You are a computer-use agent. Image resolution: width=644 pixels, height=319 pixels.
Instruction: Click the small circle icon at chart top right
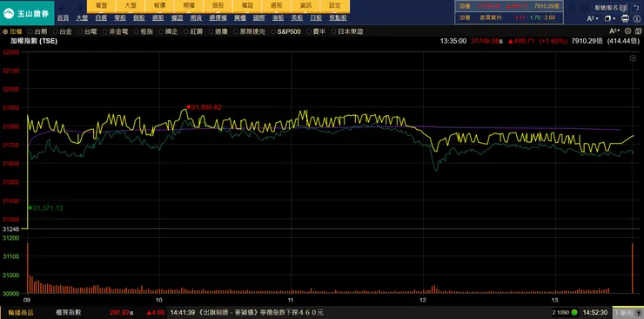pos(633,58)
